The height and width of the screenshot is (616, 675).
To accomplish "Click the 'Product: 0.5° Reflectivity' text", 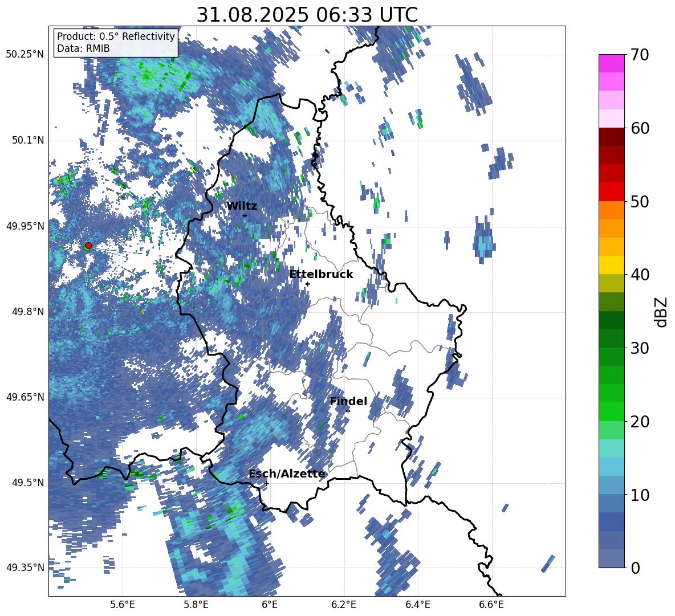I will tap(116, 36).
